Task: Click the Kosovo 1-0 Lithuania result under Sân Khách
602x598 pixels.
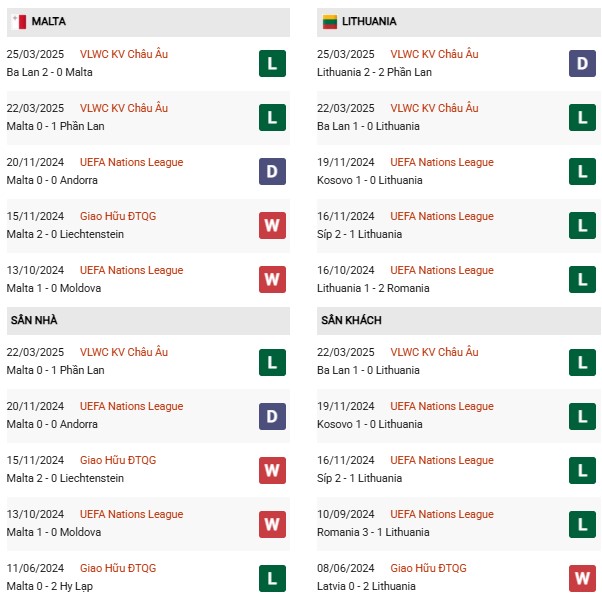Action: tap(370, 424)
